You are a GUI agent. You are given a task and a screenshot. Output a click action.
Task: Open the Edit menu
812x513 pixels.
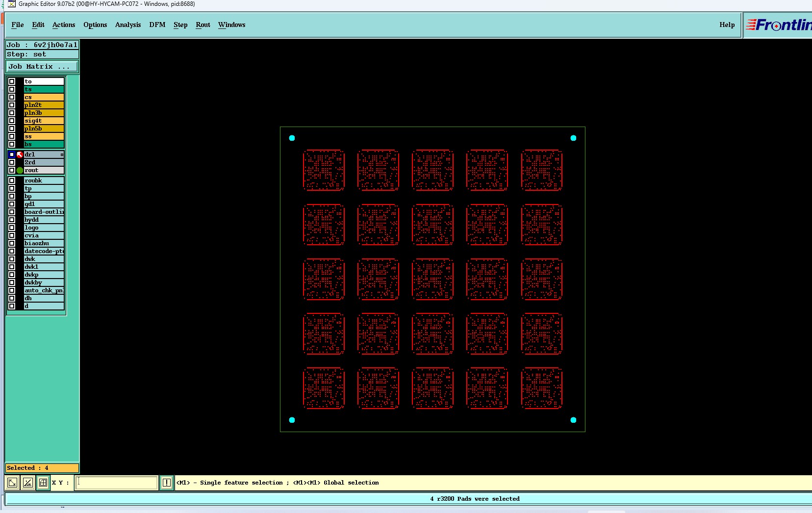click(38, 25)
